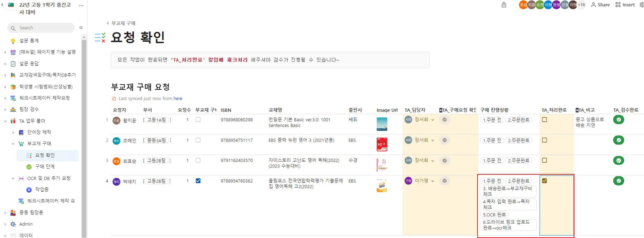Click 황지윤 requester avatar
The image size is (644, 238).
click(x=116, y=121)
